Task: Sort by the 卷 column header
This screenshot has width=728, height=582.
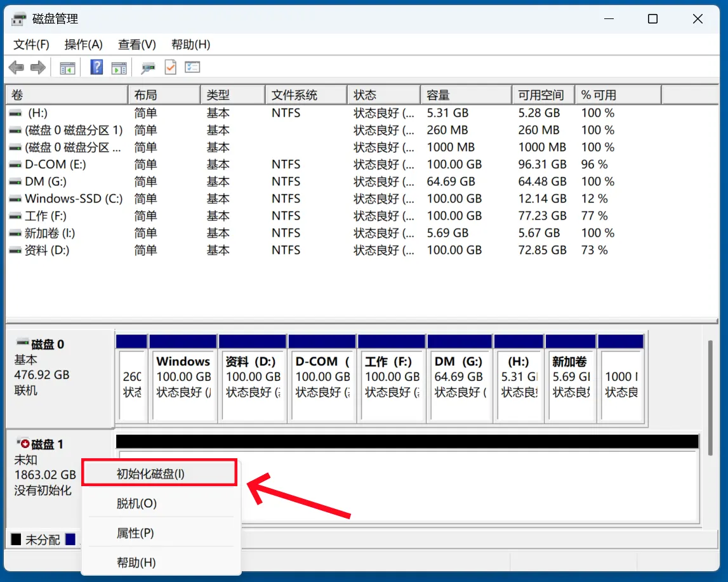Action: pyautogui.click(x=67, y=95)
